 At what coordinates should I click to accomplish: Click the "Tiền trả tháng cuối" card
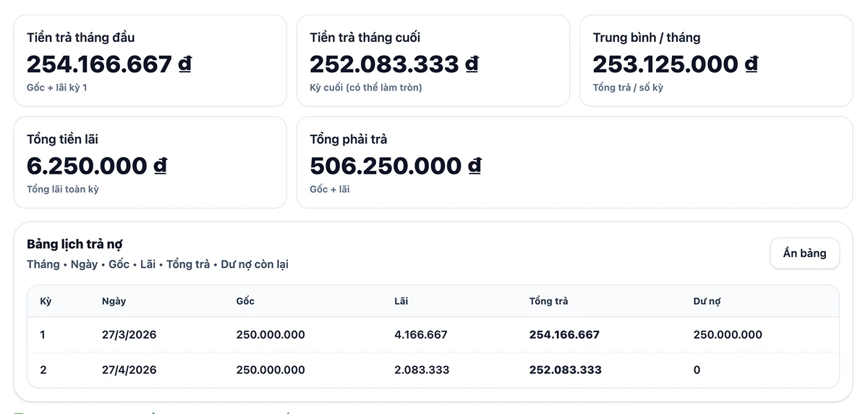click(x=433, y=62)
